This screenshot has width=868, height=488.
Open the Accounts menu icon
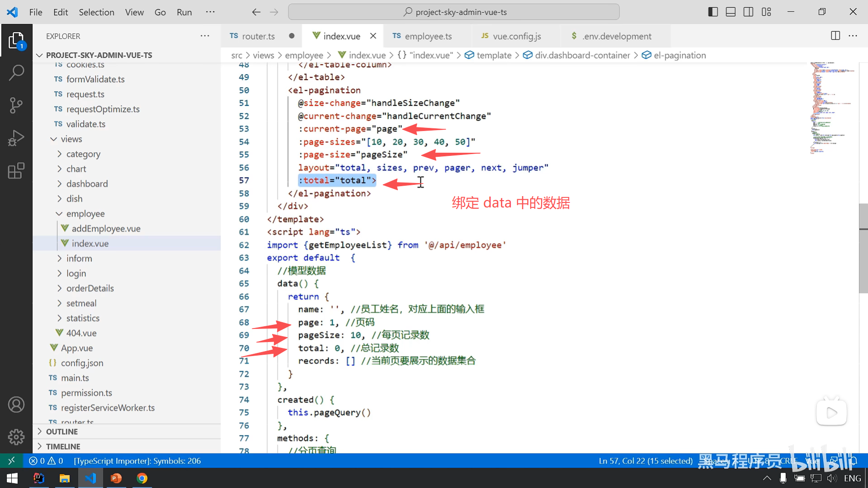16,404
